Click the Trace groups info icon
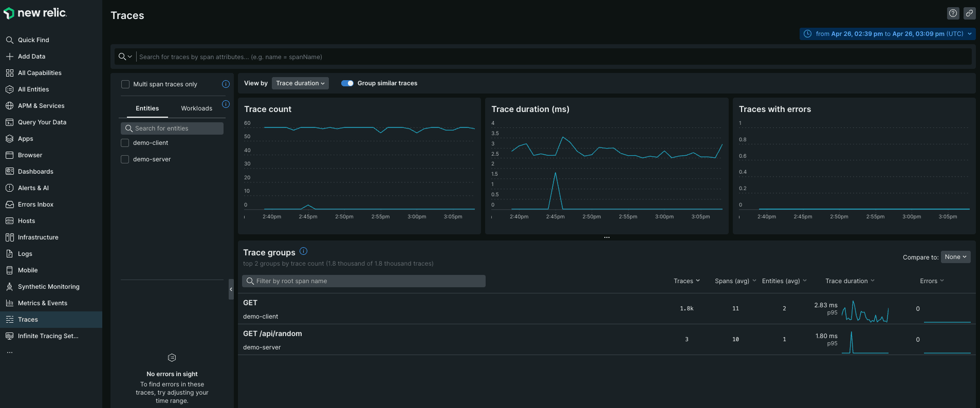Viewport: 980px width, 408px height. click(303, 251)
